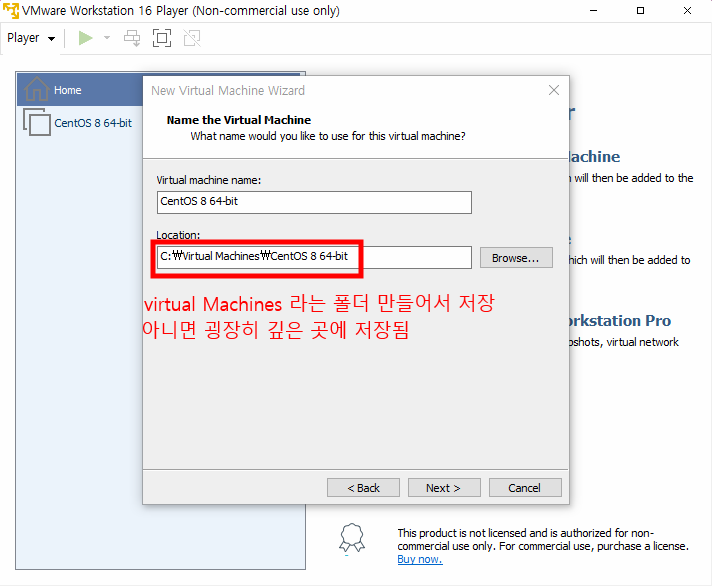
Task: Cancel the New Virtual Machine Wizard
Action: (525, 488)
